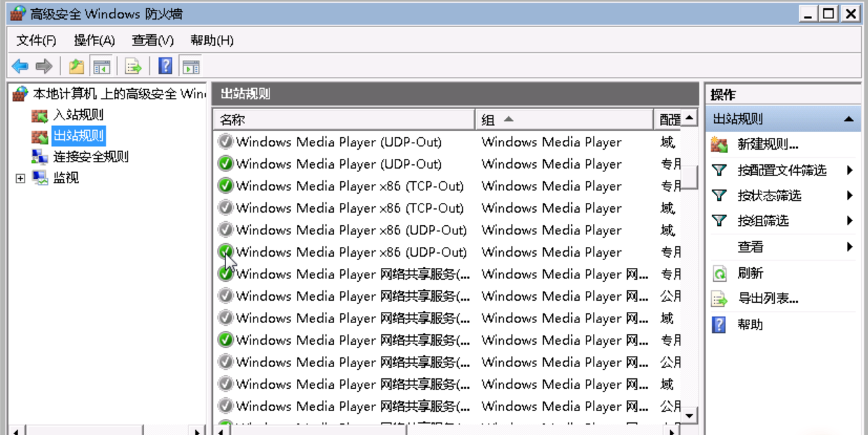The image size is (868, 435).
Task: Sort by the 配置 column header
Action: click(667, 120)
